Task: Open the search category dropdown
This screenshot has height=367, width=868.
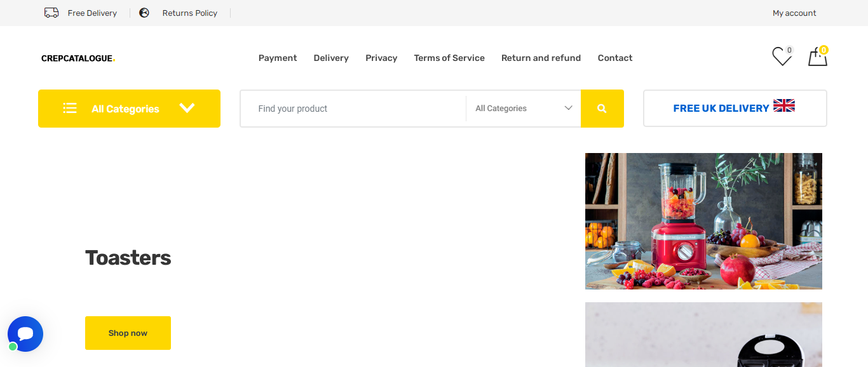Action: (x=524, y=109)
